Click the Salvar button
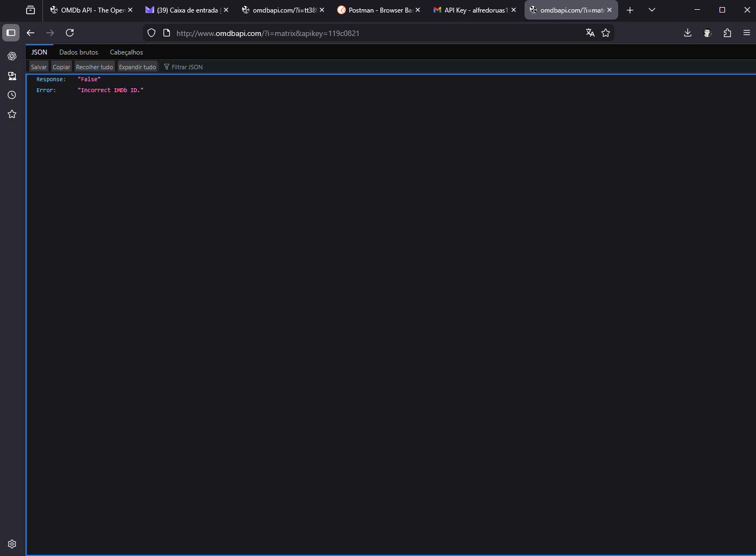This screenshot has height=556, width=756. 39,67
